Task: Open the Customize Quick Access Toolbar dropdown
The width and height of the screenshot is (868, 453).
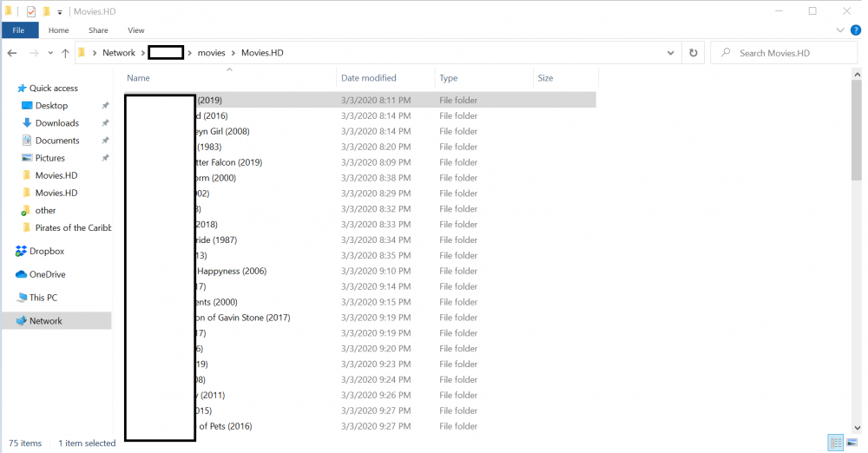Action: 60,11
